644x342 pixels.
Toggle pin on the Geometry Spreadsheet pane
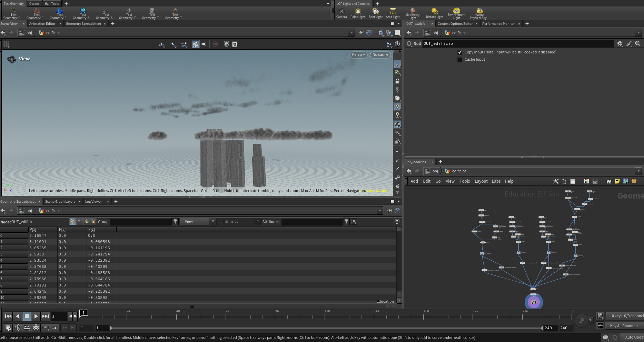tap(389, 211)
